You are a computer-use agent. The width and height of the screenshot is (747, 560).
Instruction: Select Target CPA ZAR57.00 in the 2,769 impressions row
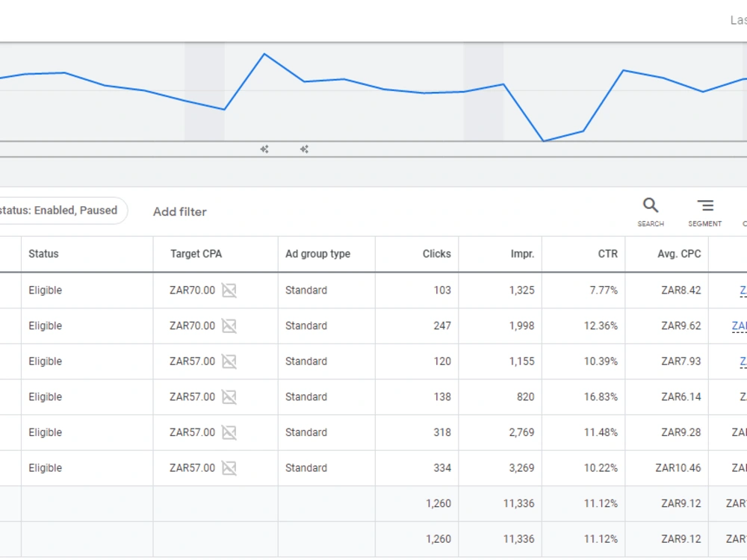click(192, 432)
